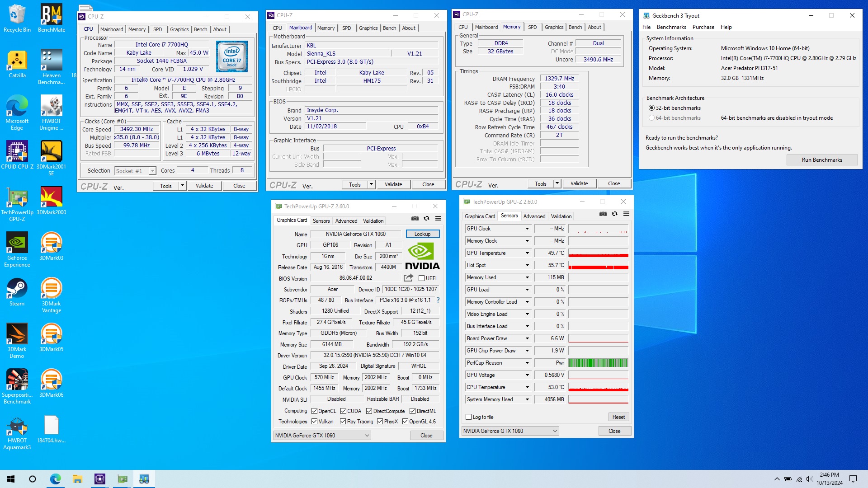
Task: Open 3DMark03 desktop shortcut
Action: [52, 247]
